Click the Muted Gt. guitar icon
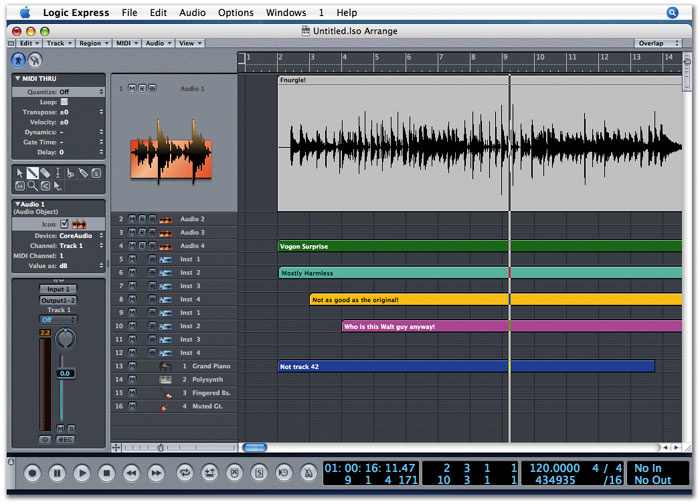 point(165,407)
